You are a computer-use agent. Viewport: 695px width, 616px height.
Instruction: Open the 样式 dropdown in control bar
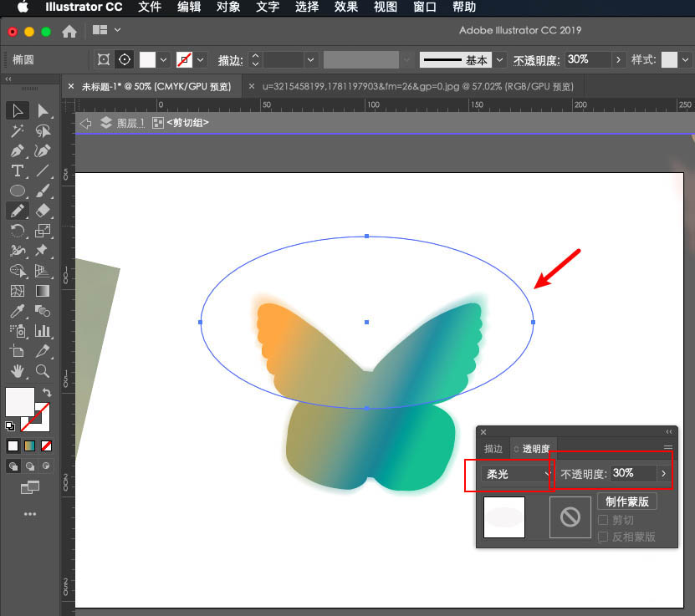[686, 59]
